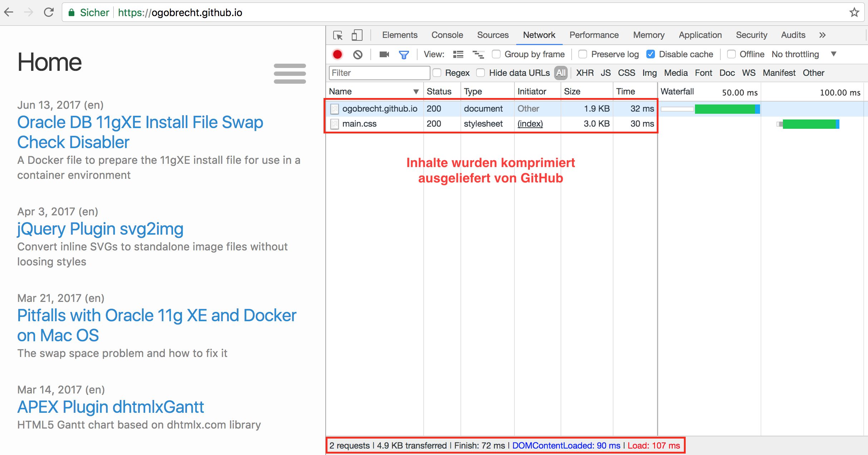The width and height of the screenshot is (868, 455).
Task: Click the document icon beside ogobrecht.github.io
Action: tap(334, 109)
